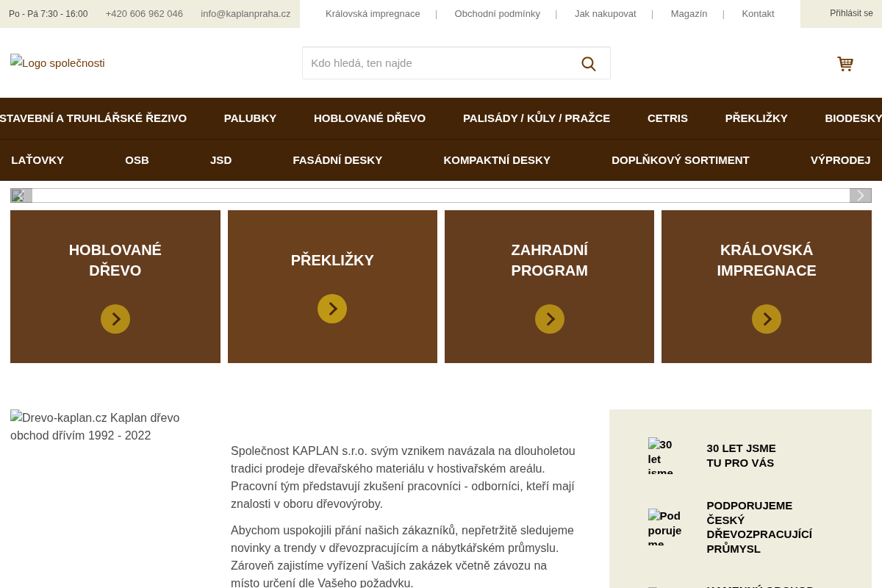Select Překližky in the navigation bar

coord(756,118)
